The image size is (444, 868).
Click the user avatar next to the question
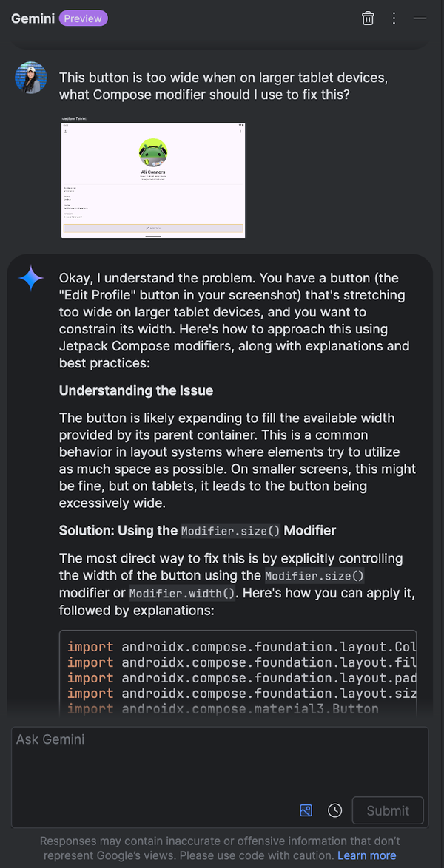pyautogui.click(x=30, y=78)
